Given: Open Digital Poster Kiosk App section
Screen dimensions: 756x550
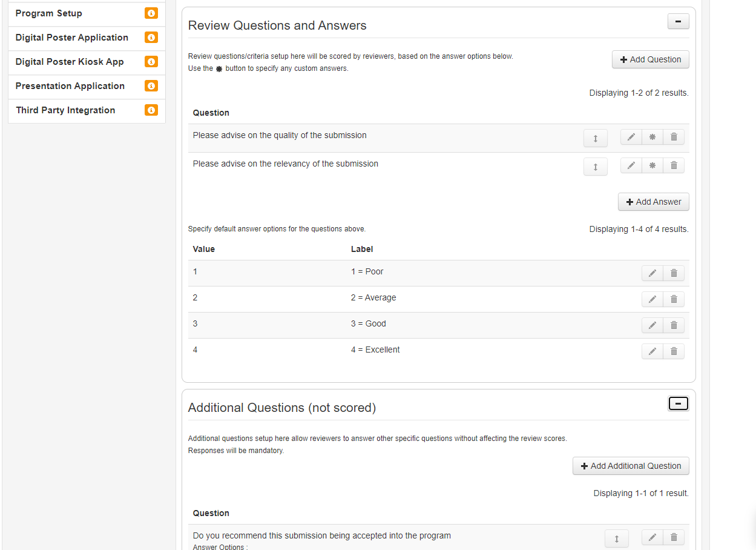Looking at the screenshot, I should pos(70,62).
